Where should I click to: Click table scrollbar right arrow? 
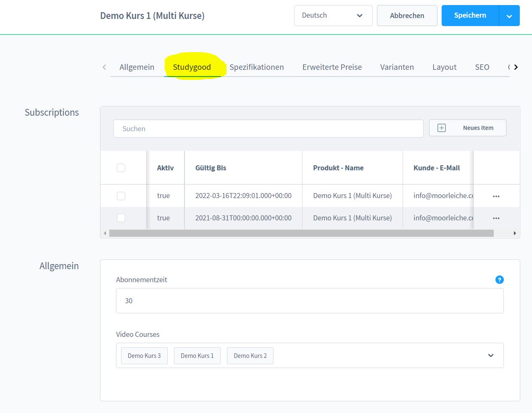coord(515,233)
